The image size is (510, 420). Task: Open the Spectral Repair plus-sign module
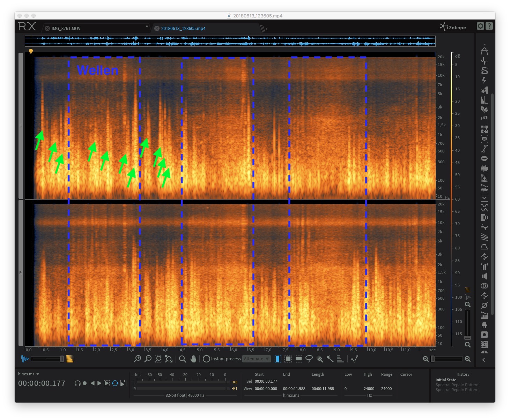(x=484, y=178)
